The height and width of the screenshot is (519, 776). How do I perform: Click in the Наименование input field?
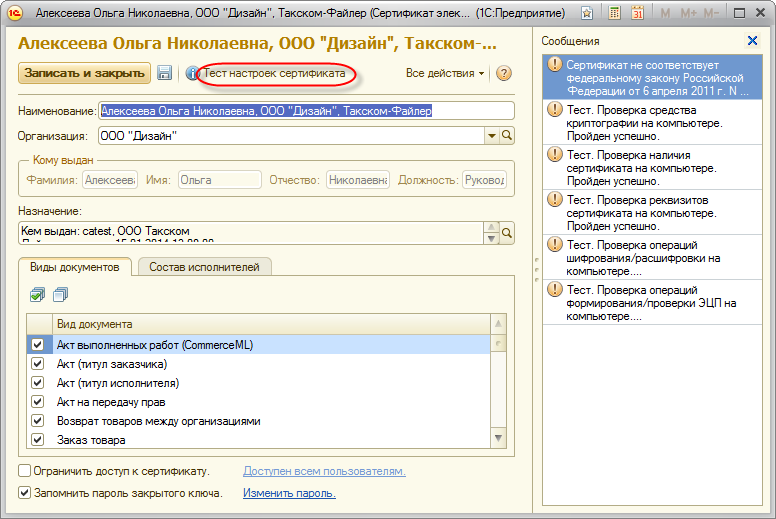[306, 111]
